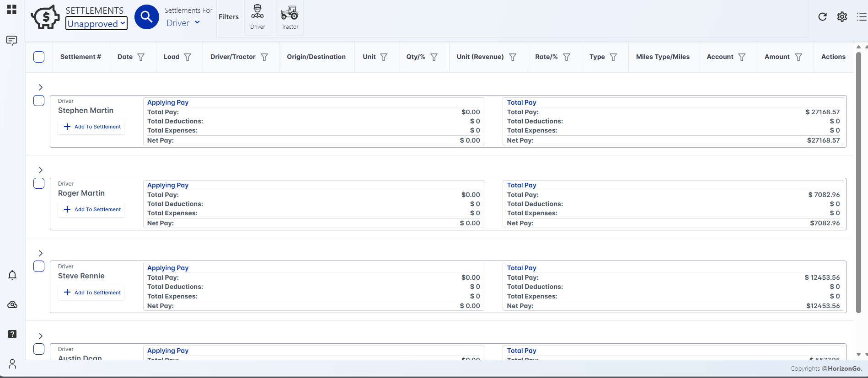Open the chat messages sidebar icon
Viewport: 868px width, 378px height.
pos(12,41)
